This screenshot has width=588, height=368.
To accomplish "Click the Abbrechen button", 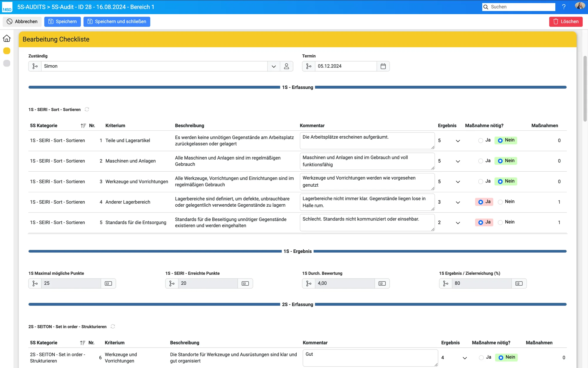I will coord(22,21).
